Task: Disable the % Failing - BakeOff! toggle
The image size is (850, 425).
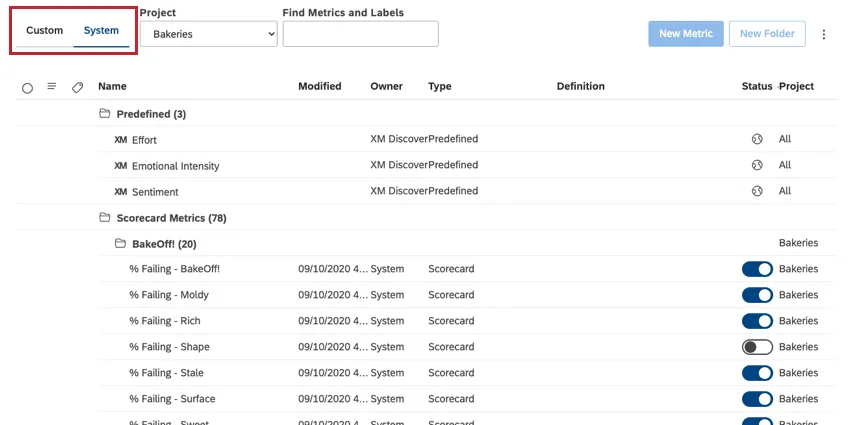Action: (x=757, y=269)
